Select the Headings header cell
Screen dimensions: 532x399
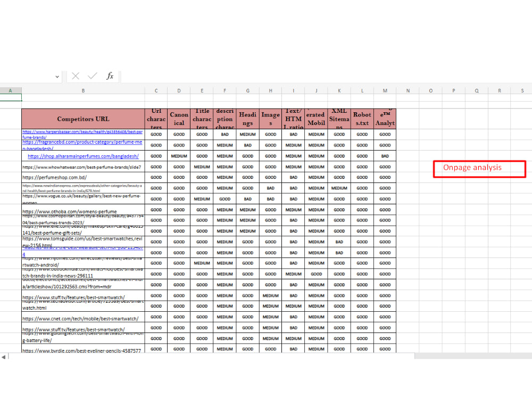point(248,119)
